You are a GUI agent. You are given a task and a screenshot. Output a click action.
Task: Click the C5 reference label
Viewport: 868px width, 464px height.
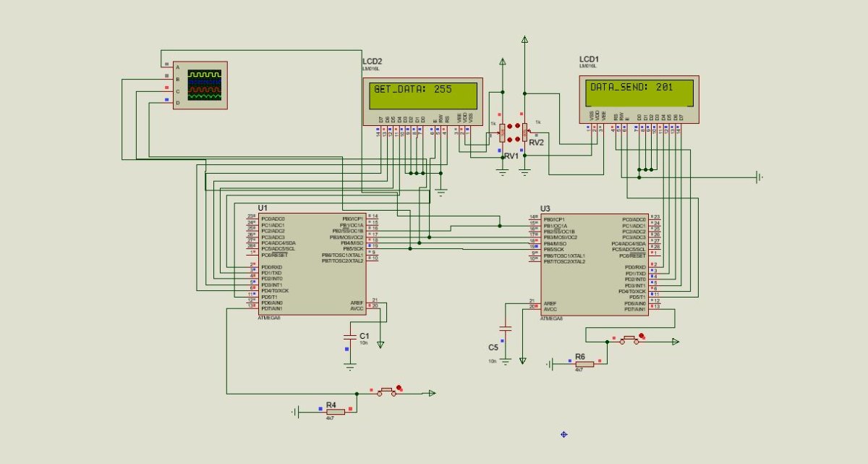coord(493,348)
